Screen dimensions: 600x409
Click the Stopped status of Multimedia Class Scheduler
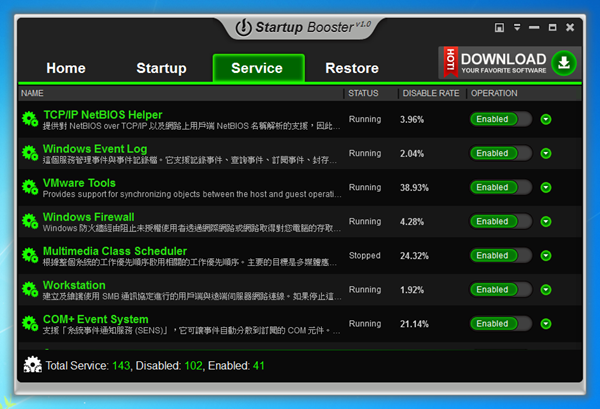(364, 255)
